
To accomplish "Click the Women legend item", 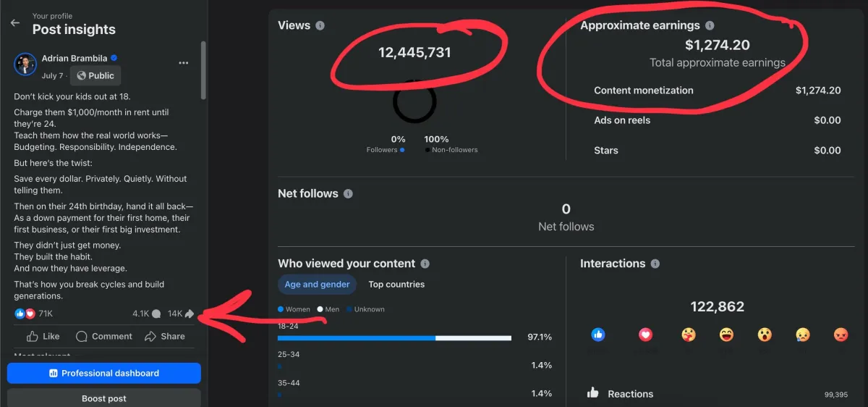I will [294, 309].
